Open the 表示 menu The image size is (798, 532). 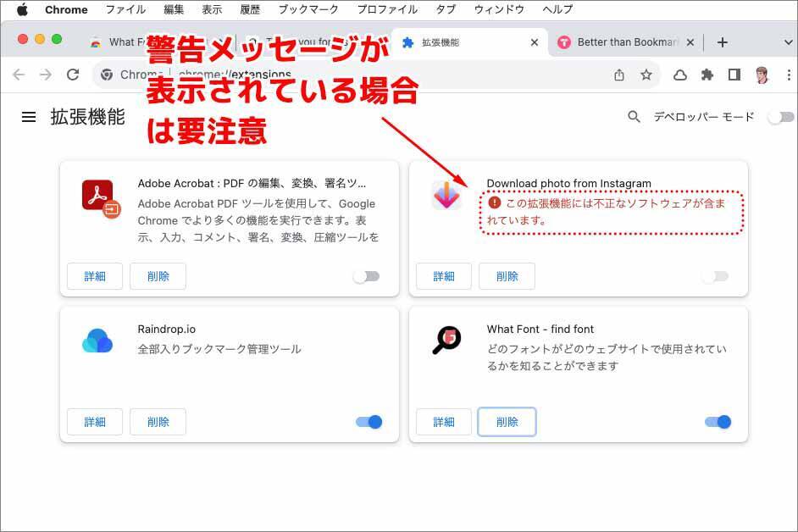(x=212, y=9)
